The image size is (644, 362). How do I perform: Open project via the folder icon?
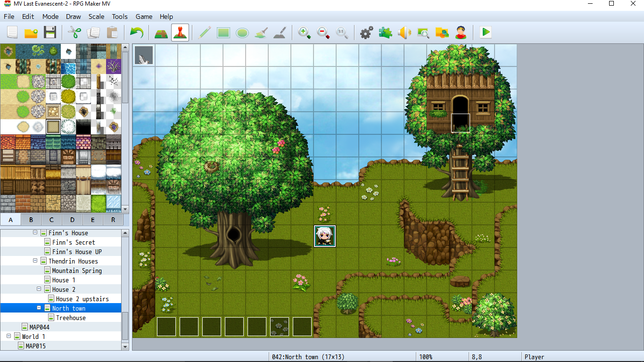tap(31, 33)
